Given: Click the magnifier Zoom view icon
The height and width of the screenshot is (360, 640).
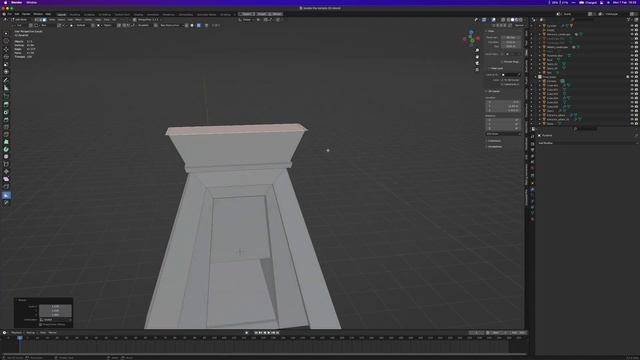Looking at the screenshot, I should (477, 51).
